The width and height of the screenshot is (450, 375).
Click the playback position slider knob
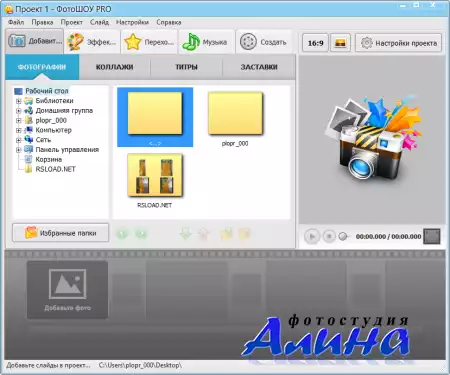342,236
